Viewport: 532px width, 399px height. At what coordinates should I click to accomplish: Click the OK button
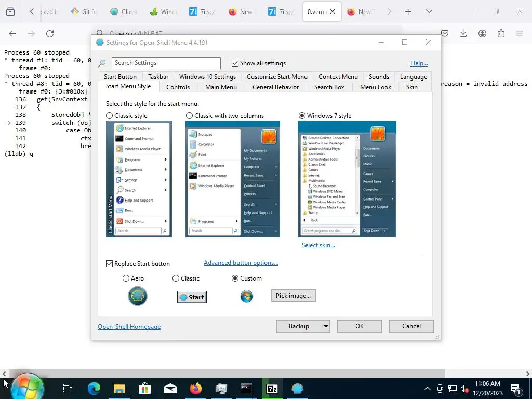click(360, 326)
